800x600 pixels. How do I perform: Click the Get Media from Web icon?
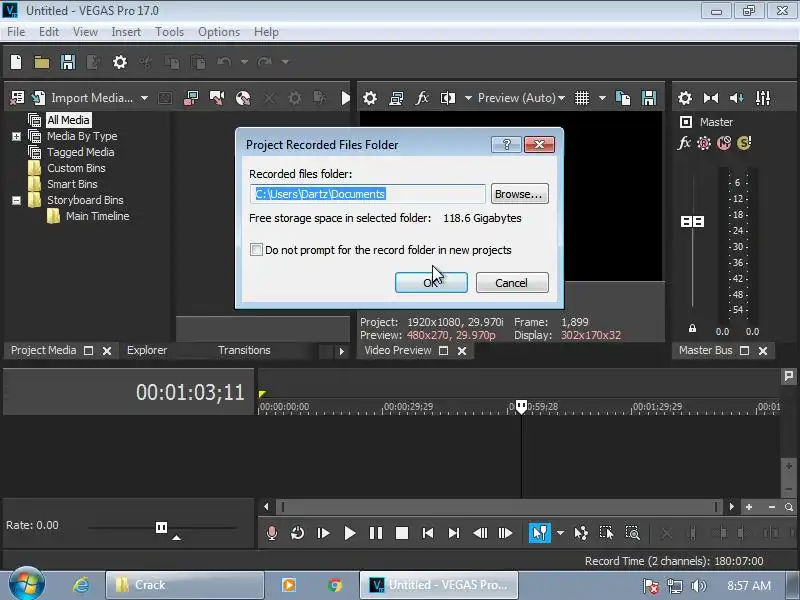tap(243, 97)
